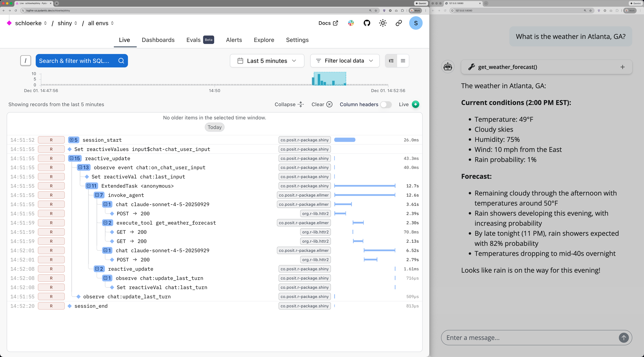The width and height of the screenshot is (644, 357).
Task: Open the Docs external link
Action: [x=328, y=23]
